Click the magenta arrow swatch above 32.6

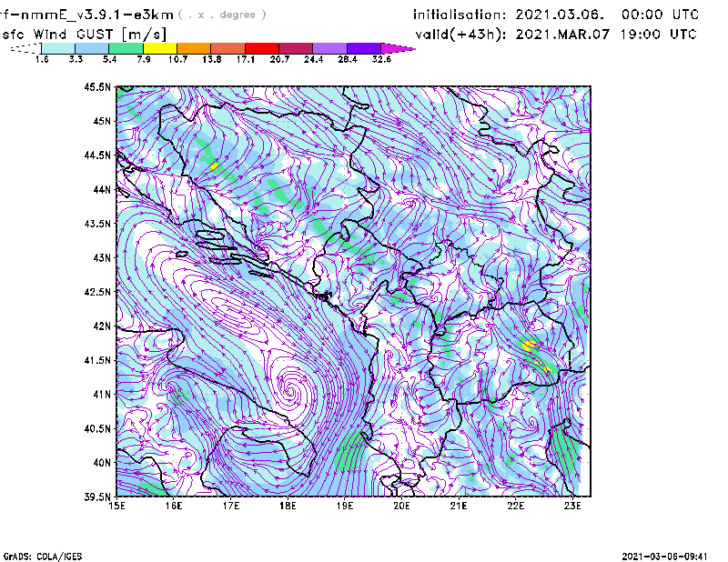coord(398,48)
